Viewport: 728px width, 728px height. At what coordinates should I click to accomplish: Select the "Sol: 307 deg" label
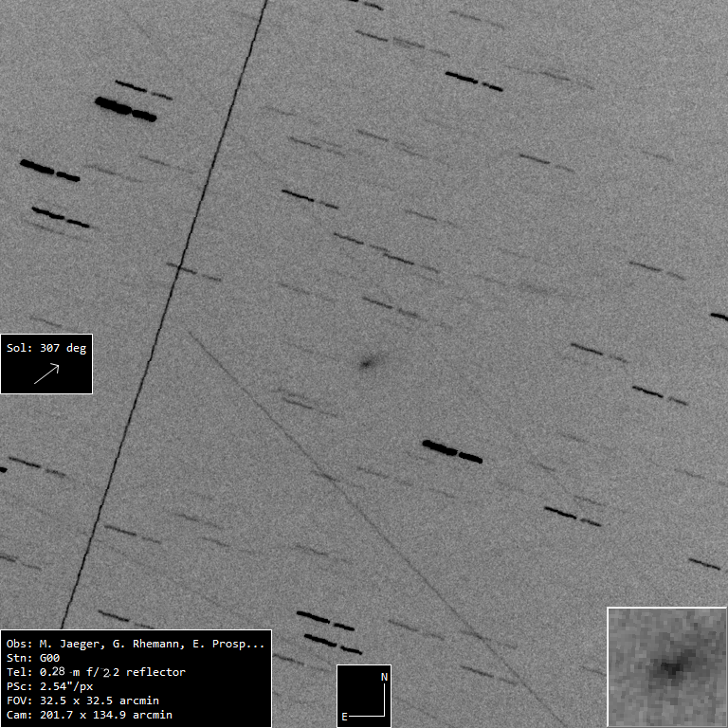[46, 348]
